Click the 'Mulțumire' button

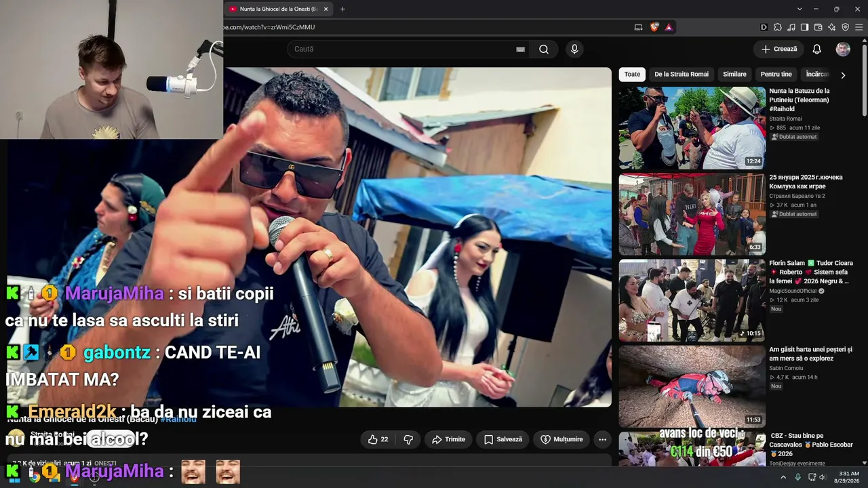click(561, 439)
